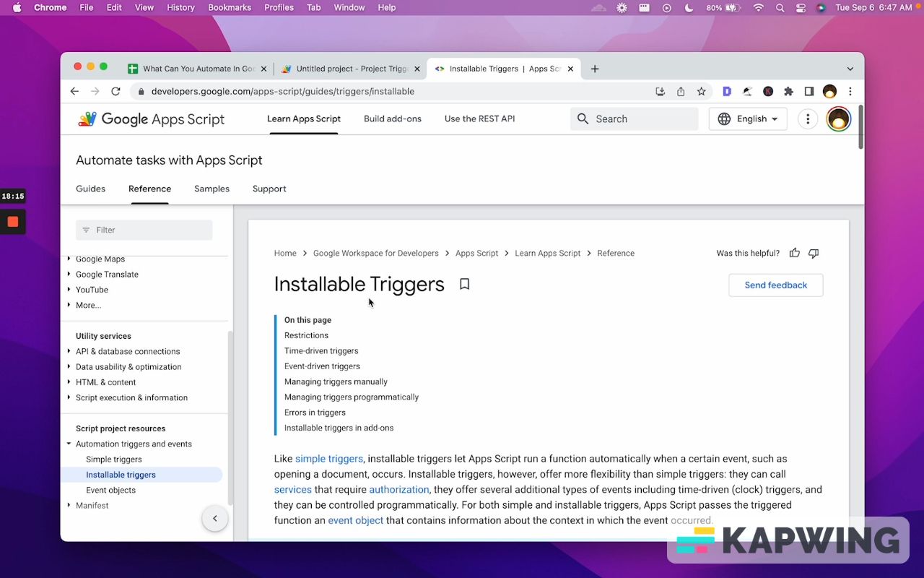This screenshot has height=578, width=924.
Task: Bookmark the Installable Triggers page
Action: [465, 285]
